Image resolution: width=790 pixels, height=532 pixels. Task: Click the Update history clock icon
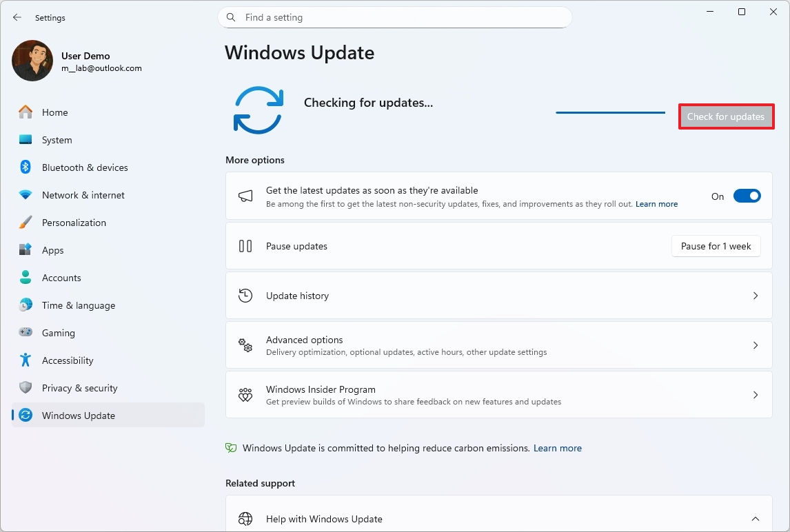click(x=245, y=296)
